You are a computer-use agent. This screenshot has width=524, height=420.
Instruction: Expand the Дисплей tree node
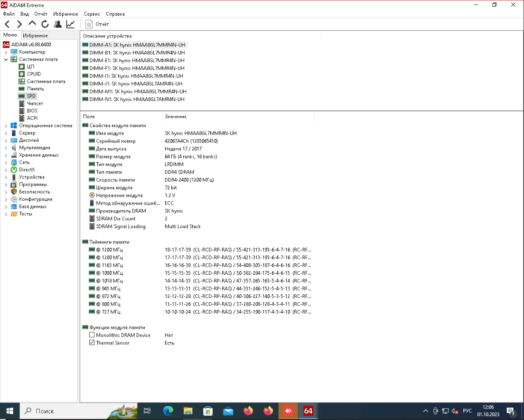click(x=6, y=140)
